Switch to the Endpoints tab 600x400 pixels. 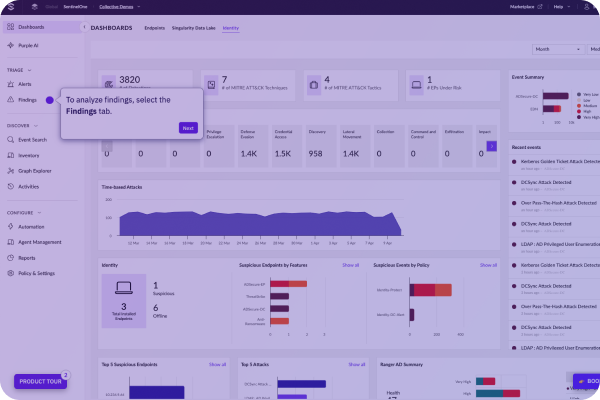(x=155, y=27)
